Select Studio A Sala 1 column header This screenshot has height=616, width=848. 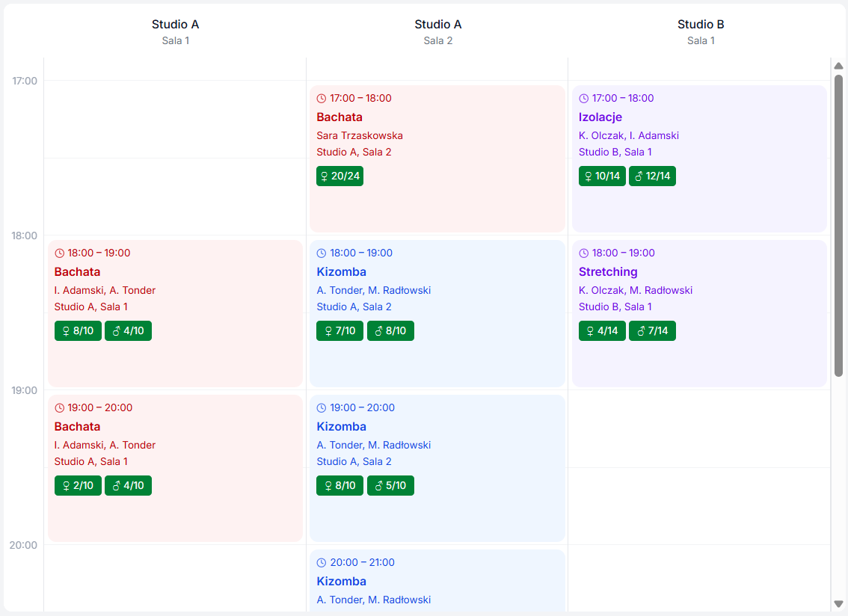pos(175,31)
